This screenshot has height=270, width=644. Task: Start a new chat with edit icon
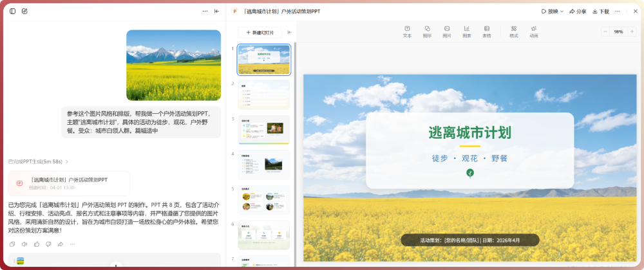pyautogui.click(x=24, y=12)
